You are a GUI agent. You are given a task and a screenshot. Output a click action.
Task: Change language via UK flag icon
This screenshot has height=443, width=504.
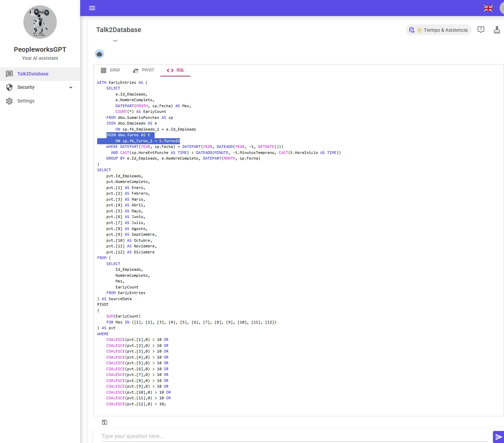tap(488, 8)
